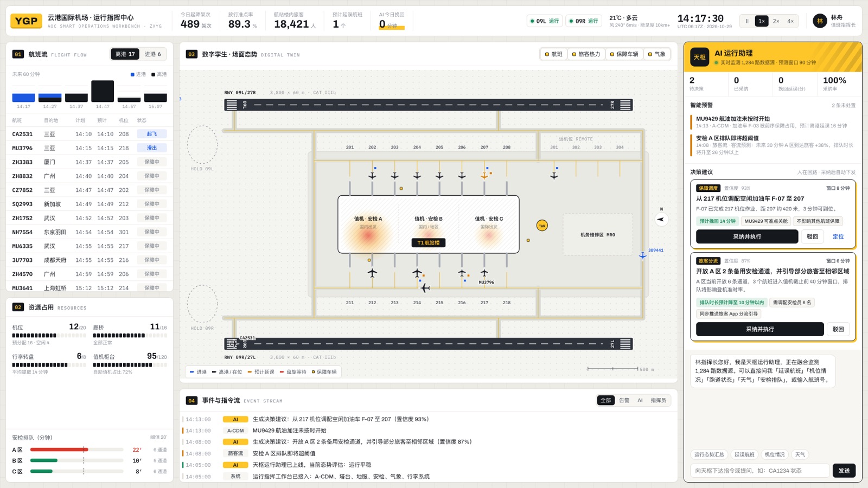Viewport: 868px width, 488px height.
Task: Select the aircraft parked at stand 212
Action: click(372, 273)
